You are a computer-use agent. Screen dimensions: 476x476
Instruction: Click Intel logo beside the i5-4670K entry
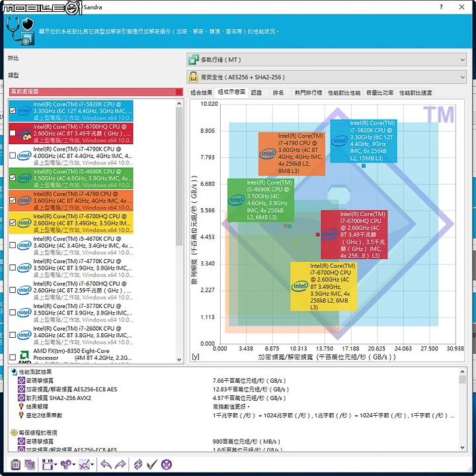(x=24, y=245)
